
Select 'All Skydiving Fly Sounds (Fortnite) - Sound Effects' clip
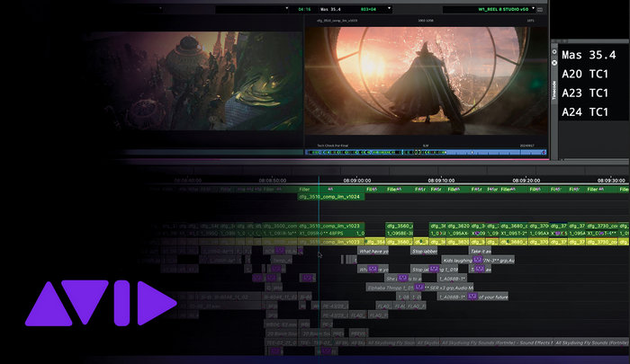(x=498, y=343)
